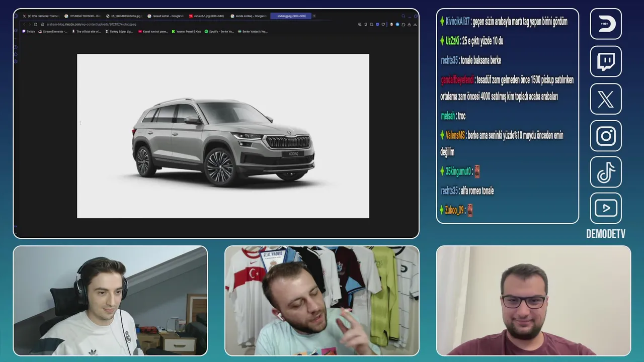Screen dimensions: 644x362
Task: Open the Spotify – Berke Yo... bookmark
Action: [x=219, y=31]
